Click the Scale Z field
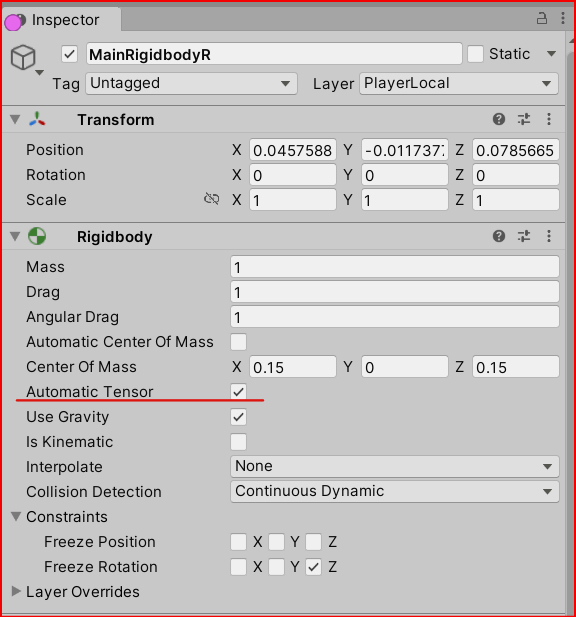 click(516, 200)
